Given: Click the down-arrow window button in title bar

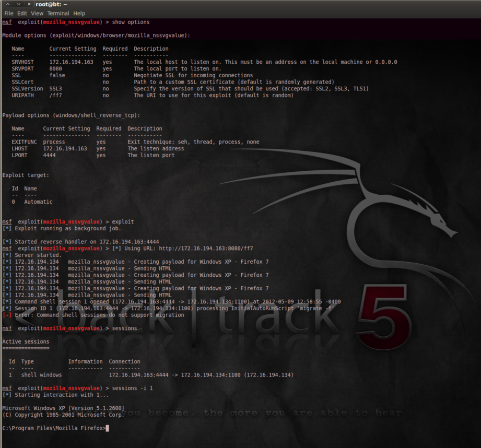Looking at the screenshot, I should (x=18, y=4).
